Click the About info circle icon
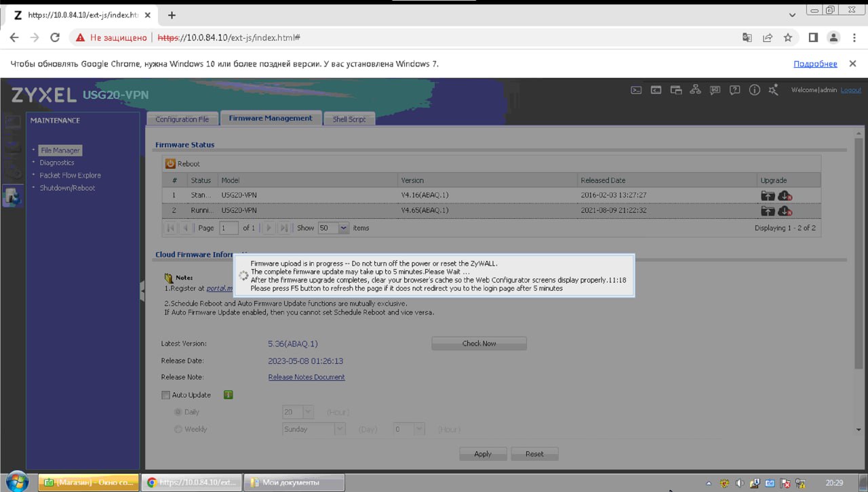Viewport: 868px width, 492px height. tap(754, 89)
